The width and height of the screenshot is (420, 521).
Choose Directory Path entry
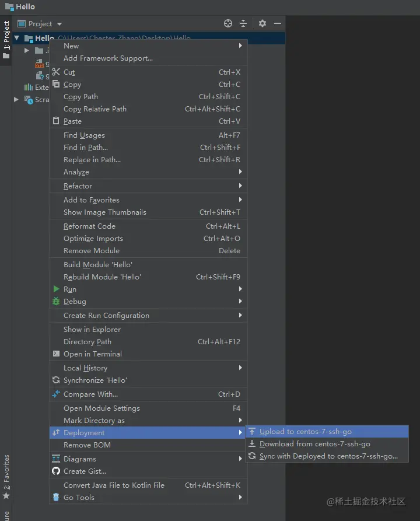(x=148, y=341)
